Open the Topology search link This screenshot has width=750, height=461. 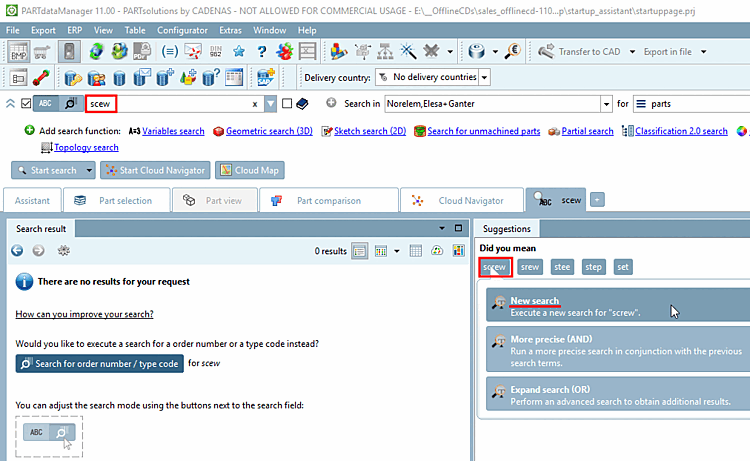click(x=86, y=147)
